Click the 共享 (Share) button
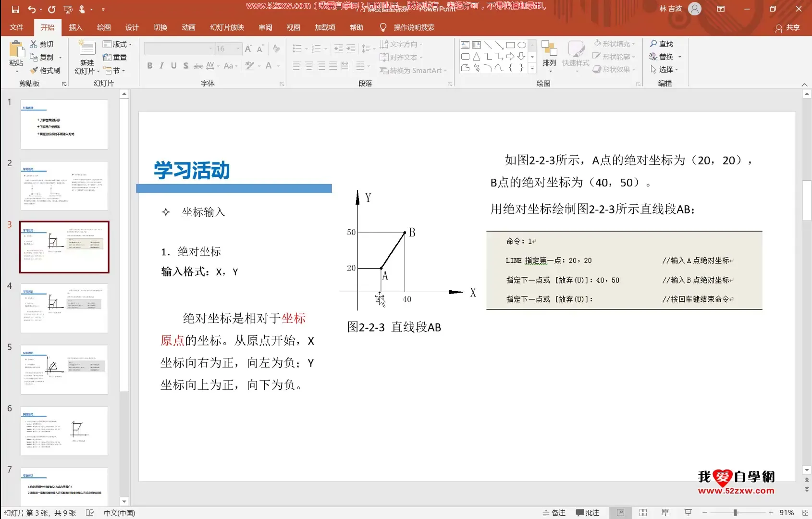This screenshot has width=812, height=519. 787,28
